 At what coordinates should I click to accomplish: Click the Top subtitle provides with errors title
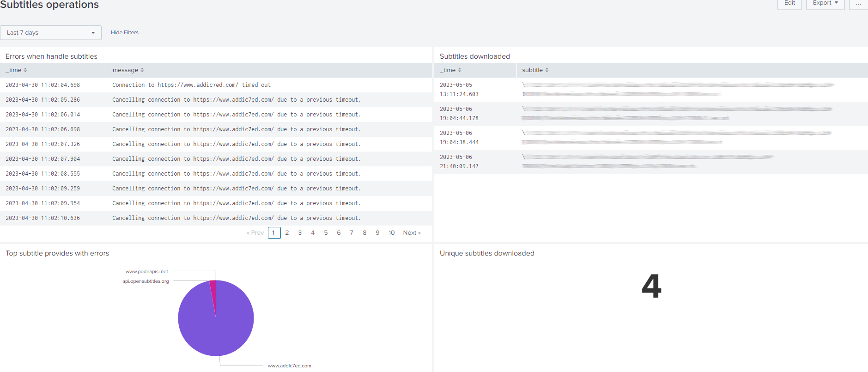[x=57, y=253]
